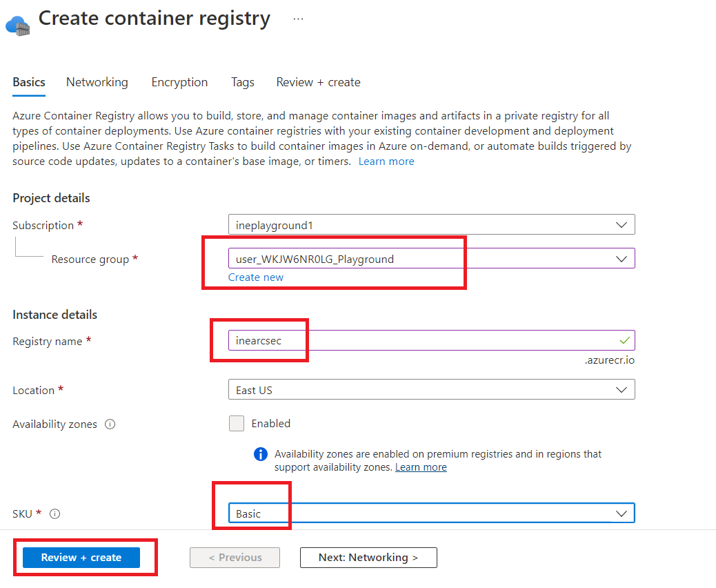Click the info icon next to SKU
716x588 pixels.
pos(55,513)
